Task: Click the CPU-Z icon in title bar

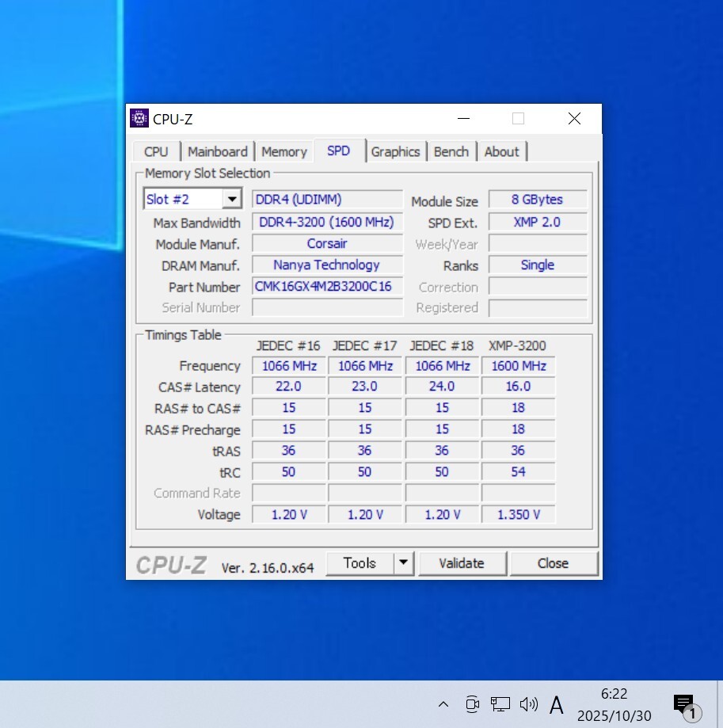Action: 139,119
